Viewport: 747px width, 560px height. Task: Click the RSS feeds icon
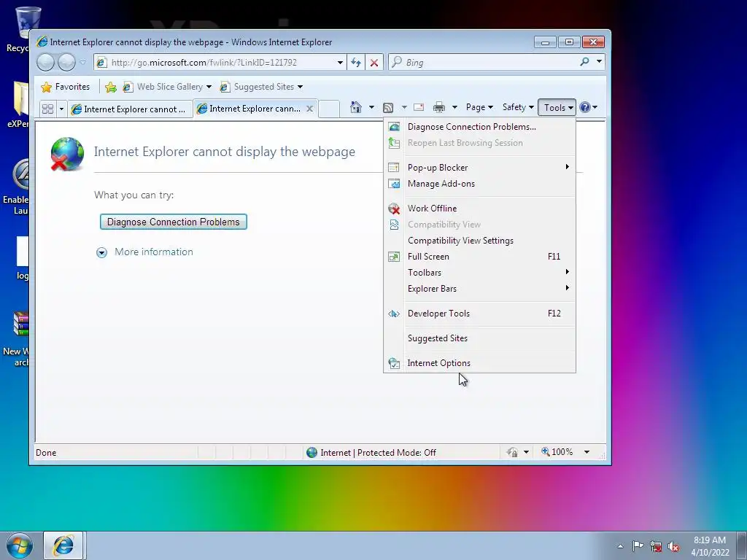point(388,108)
